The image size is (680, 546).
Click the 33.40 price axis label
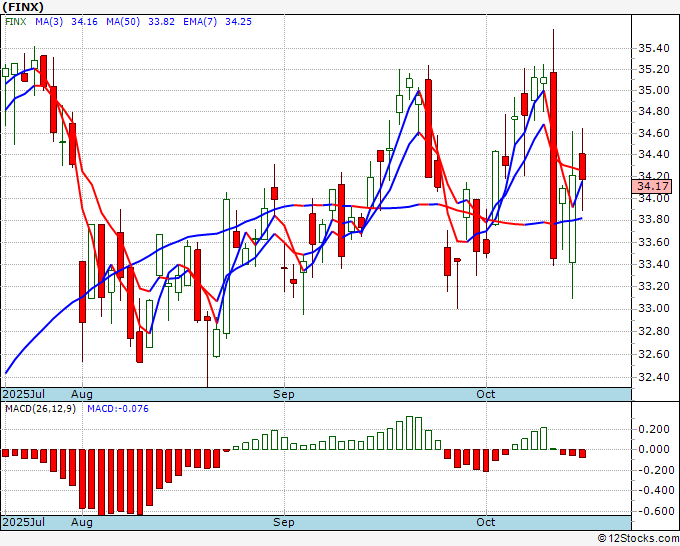(x=654, y=264)
